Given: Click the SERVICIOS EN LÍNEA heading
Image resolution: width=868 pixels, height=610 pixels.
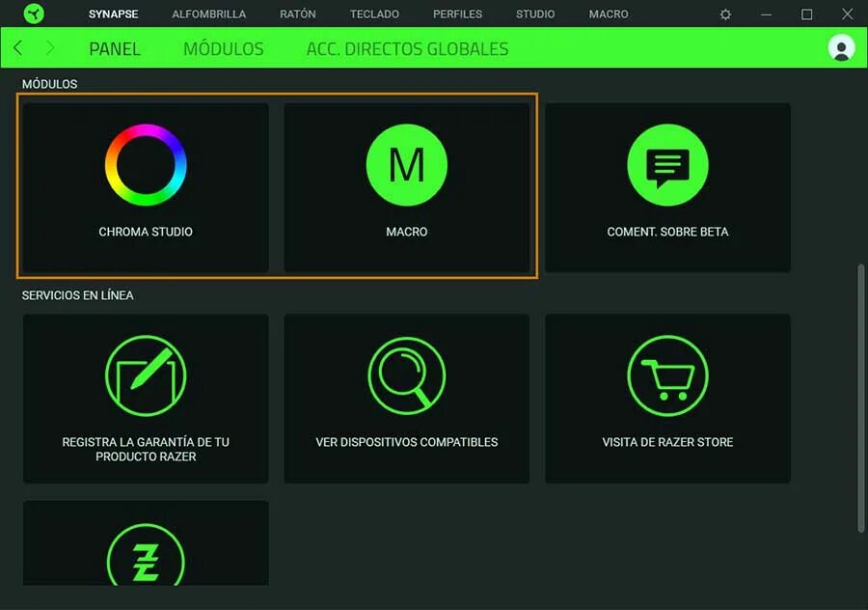Looking at the screenshot, I should tap(77, 295).
